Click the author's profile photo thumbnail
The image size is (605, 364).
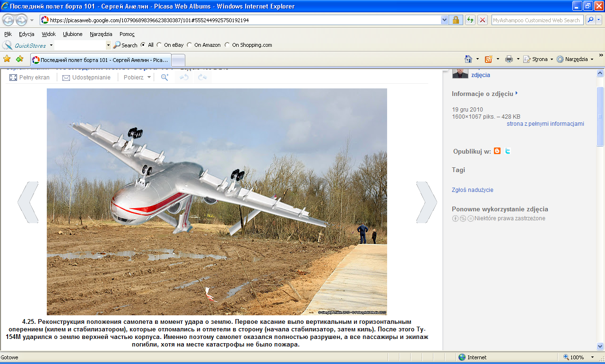pyautogui.click(x=460, y=73)
